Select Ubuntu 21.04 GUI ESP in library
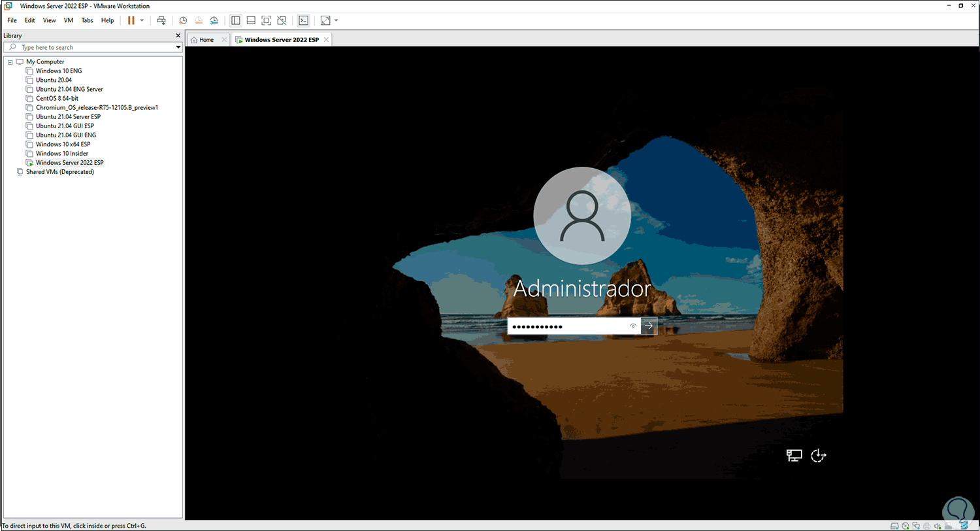Screen dimensions: 980x531 point(65,126)
